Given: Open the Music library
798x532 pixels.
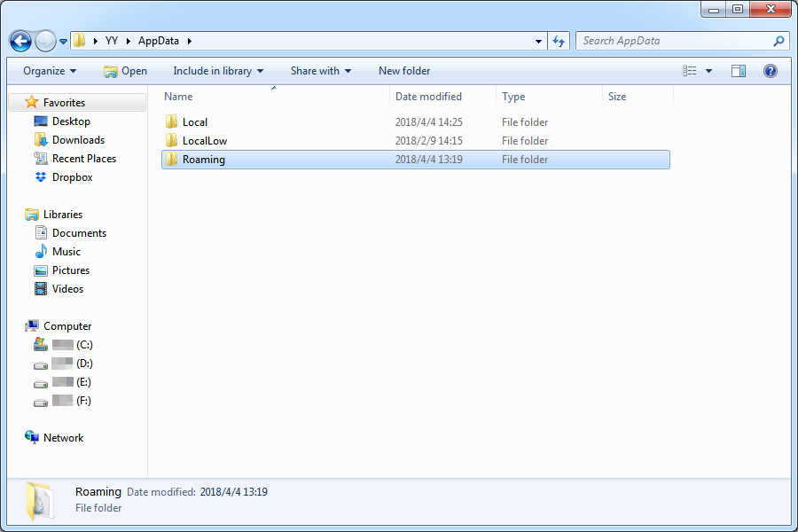Looking at the screenshot, I should pyautogui.click(x=66, y=252).
